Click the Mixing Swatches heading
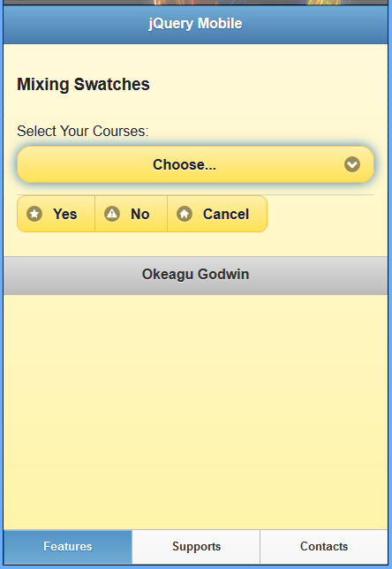 tap(83, 85)
